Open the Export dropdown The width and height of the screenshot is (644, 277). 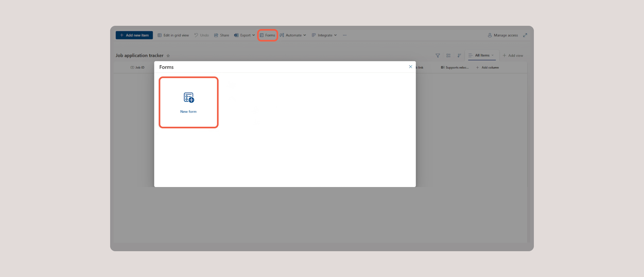tap(245, 35)
